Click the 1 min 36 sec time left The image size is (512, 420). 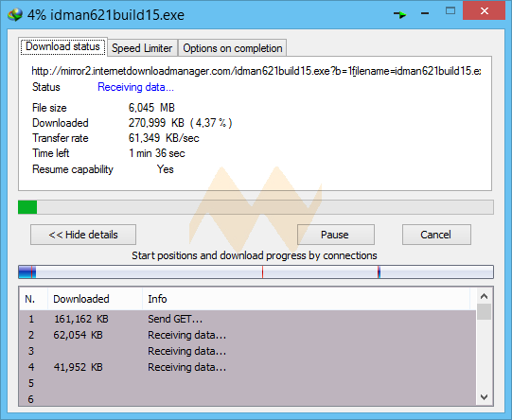click(x=157, y=153)
